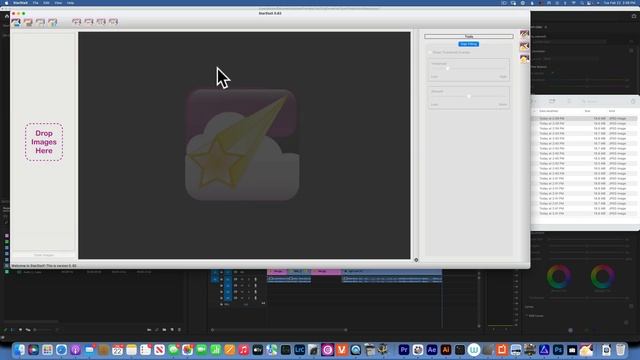The height and width of the screenshot is (360, 640).
Task: Click the Open Images toolbar icon in StarStaX
Action: pos(16,22)
